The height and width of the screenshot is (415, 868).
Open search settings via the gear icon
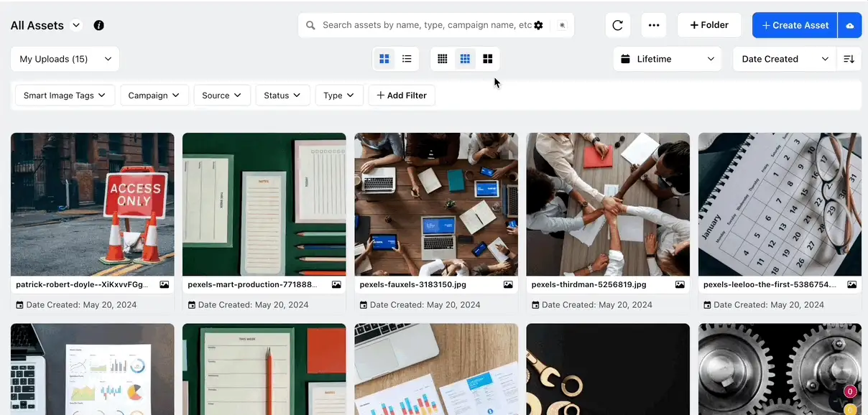coord(539,24)
